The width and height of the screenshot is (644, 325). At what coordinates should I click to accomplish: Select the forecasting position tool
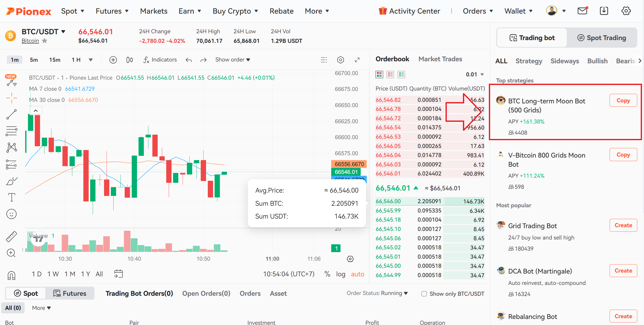(x=11, y=164)
